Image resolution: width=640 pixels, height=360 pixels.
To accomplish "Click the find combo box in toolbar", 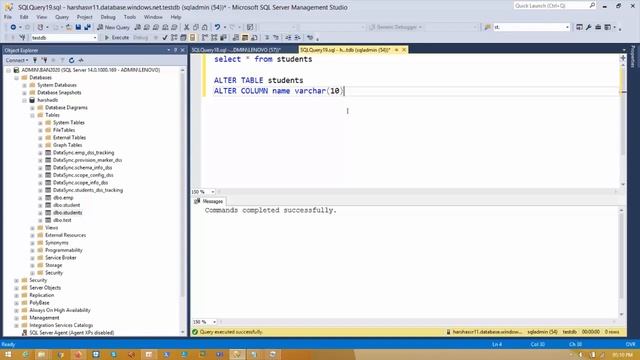I will click(x=531, y=27).
